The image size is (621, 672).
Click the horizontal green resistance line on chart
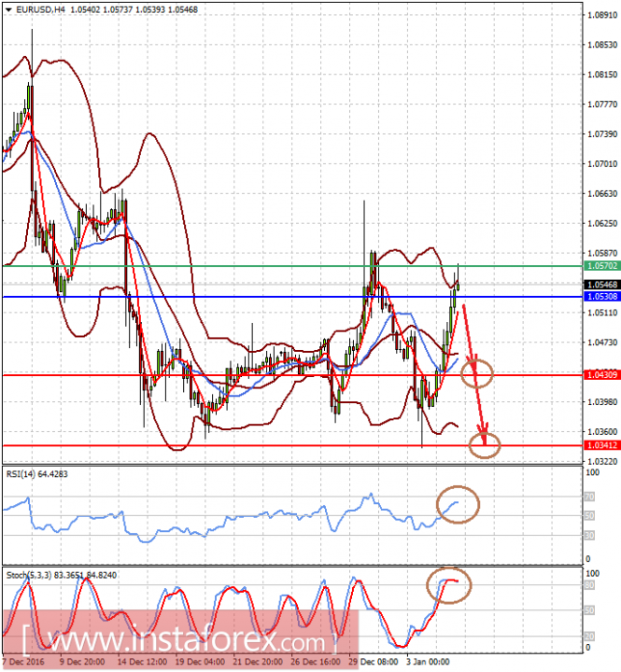(292, 266)
